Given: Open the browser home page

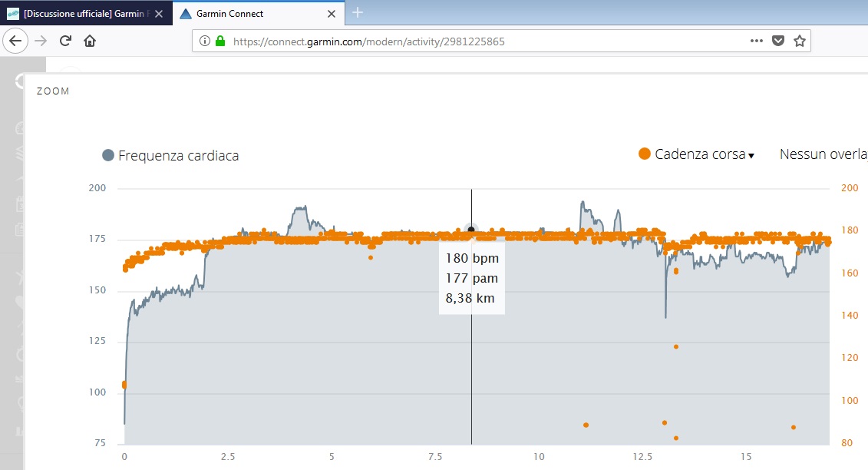Looking at the screenshot, I should (x=90, y=41).
